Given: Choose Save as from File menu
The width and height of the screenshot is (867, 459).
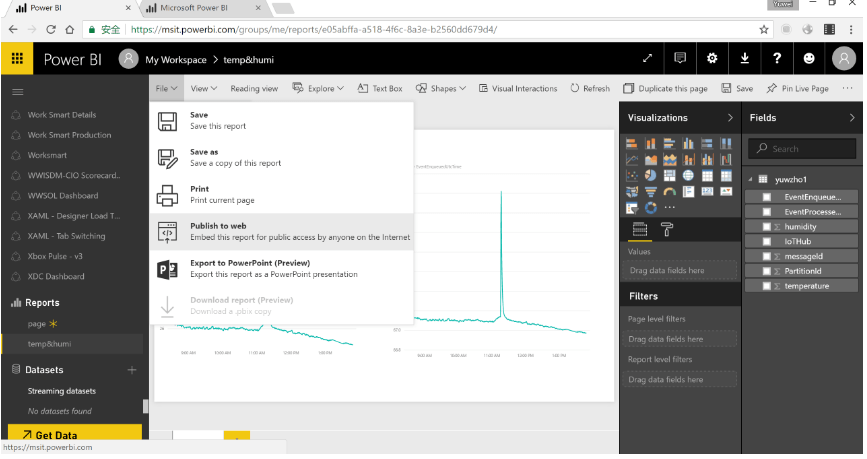Looking at the screenshot, I should click(282, 158).
